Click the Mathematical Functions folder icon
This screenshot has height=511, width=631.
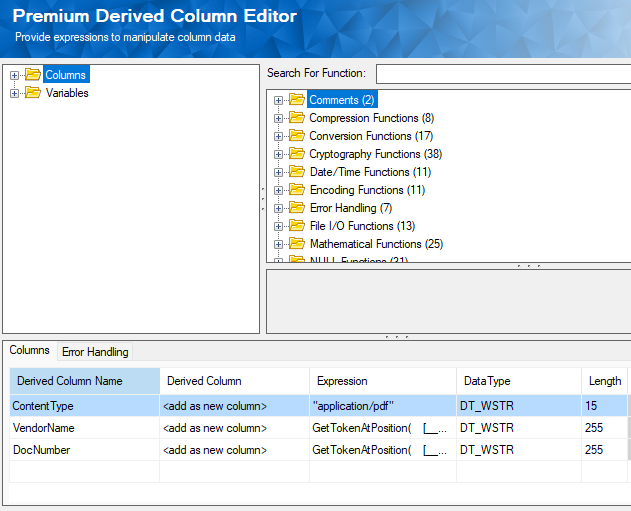(x=297, y=244)
